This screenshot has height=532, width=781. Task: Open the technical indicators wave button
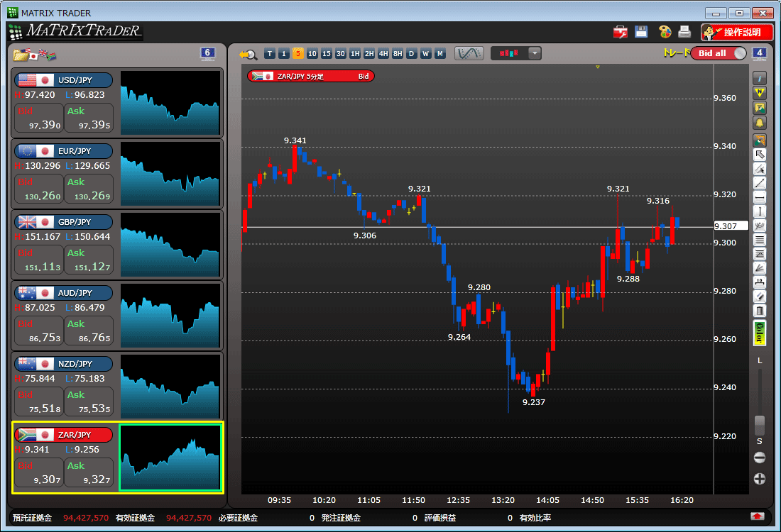pos(469,53)
